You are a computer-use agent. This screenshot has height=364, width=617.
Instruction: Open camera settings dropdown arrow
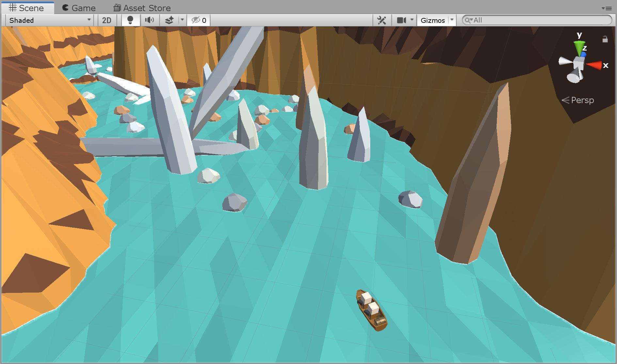click(412, 20)
